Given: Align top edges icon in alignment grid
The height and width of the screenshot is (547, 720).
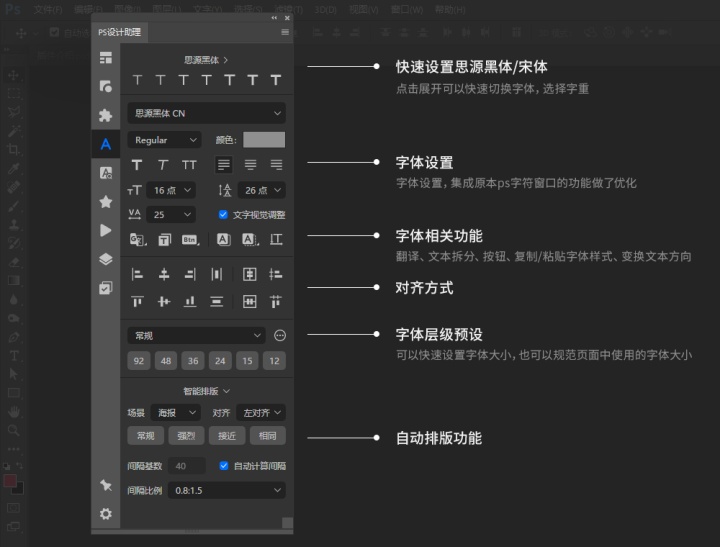Looking at the screenshot, I should pos(137,301).
